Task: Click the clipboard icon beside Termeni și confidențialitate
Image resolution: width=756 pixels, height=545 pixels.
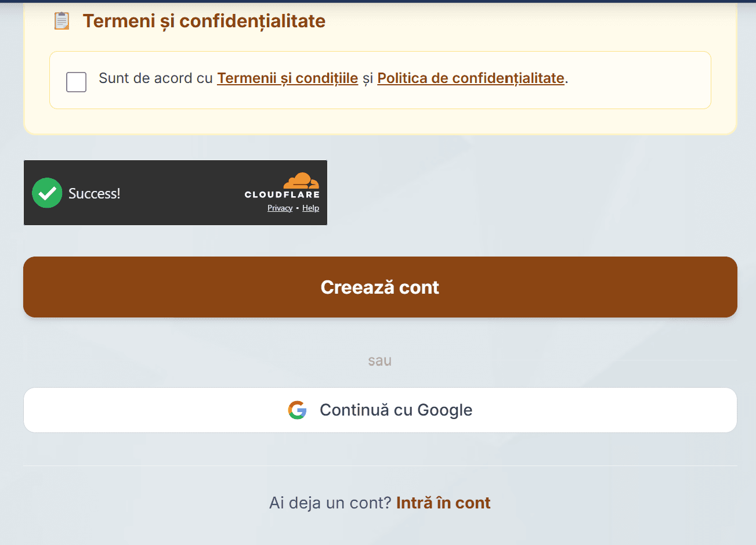Action: (62, 21)
